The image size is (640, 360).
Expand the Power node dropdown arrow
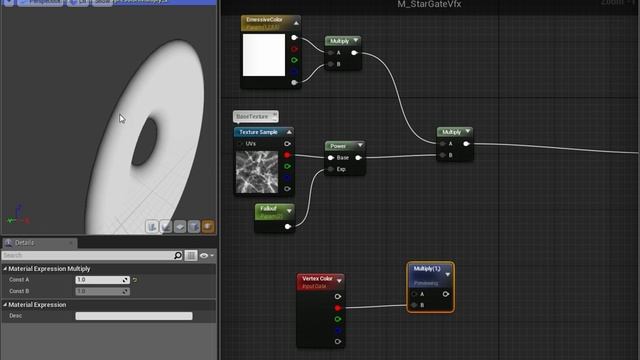(360, 145)
